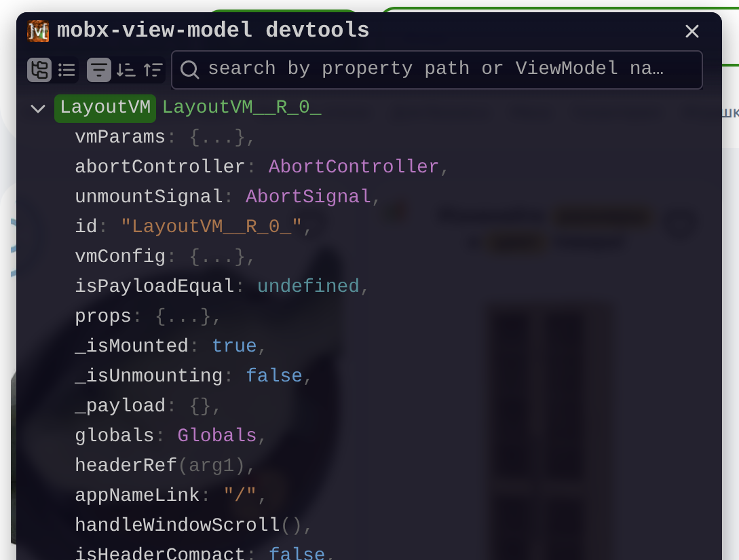
Task: Focus the property path search field
Action: (x=437, y=70)
